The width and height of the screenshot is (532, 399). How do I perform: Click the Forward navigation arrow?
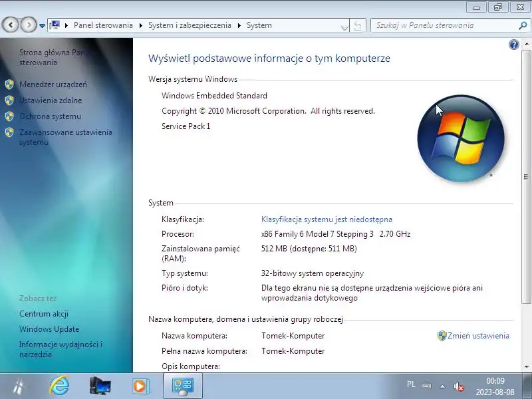coord(29,25)
